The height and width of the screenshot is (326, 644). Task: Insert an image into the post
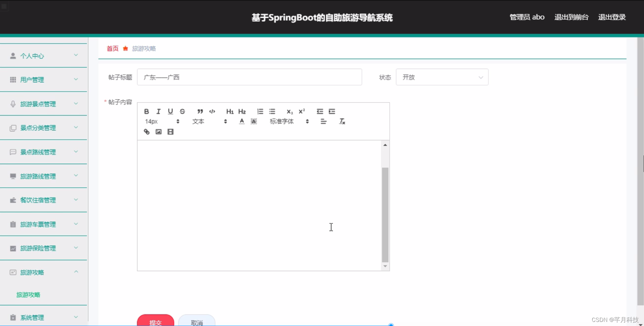pos(158,132)
